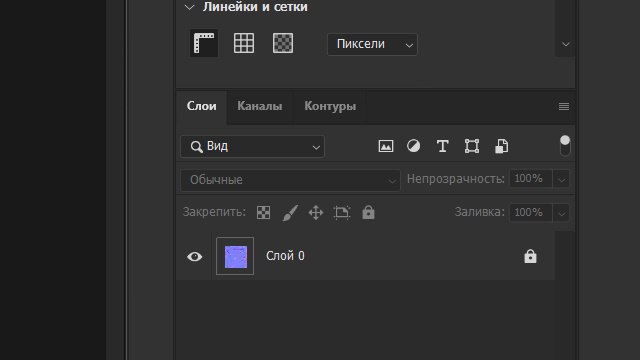This screenshot has height=360, width=640.
Task: Click the Непрозрачность value field
Action: tap(531, 179)
